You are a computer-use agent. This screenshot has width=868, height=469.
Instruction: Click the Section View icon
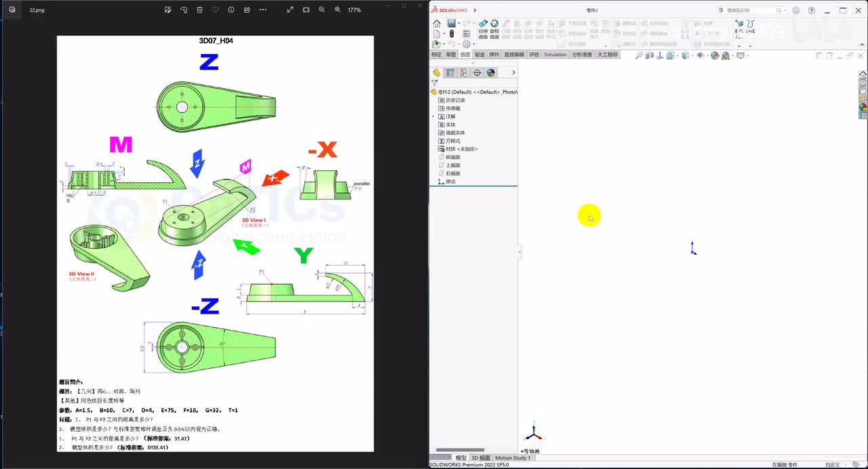click(x=650, y=56)
